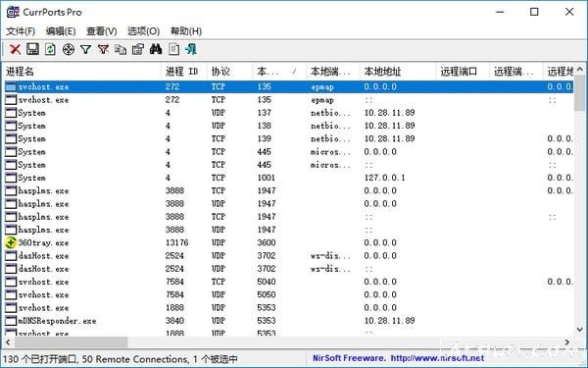This screenshot has height=368, width=588.
Task: Click the 远程端口 column header
Action: 464,72
